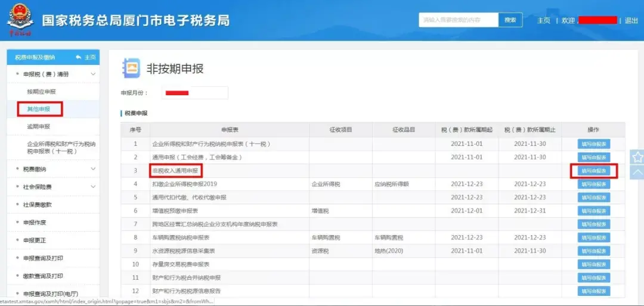The width and height of the screenshot is (644, 306).
Task: Expand the 社会保险费 sidebar section
Action: (93, 187)
